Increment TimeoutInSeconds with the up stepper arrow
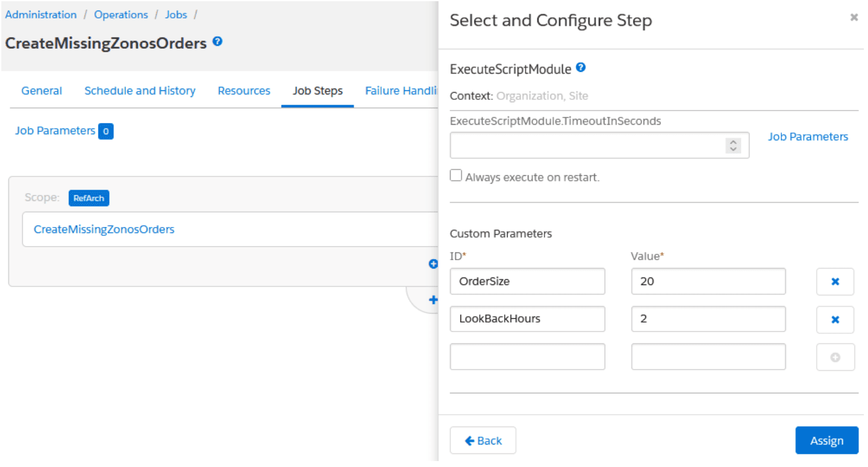 [x=733, y=141]
